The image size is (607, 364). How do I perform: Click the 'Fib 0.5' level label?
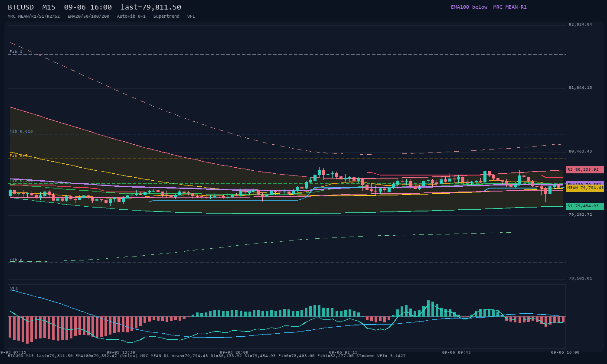coord(19,156)
